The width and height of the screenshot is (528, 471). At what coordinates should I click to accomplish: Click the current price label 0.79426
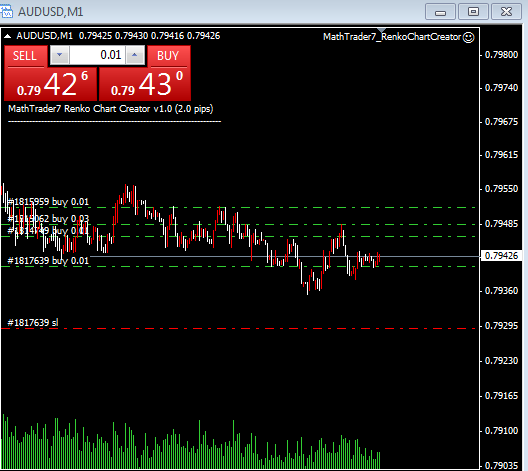click(502, 256)
